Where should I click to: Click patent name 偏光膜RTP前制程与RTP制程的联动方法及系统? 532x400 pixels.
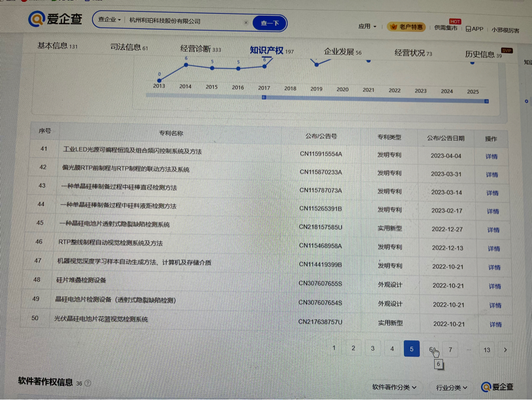[x=126, y=169]
